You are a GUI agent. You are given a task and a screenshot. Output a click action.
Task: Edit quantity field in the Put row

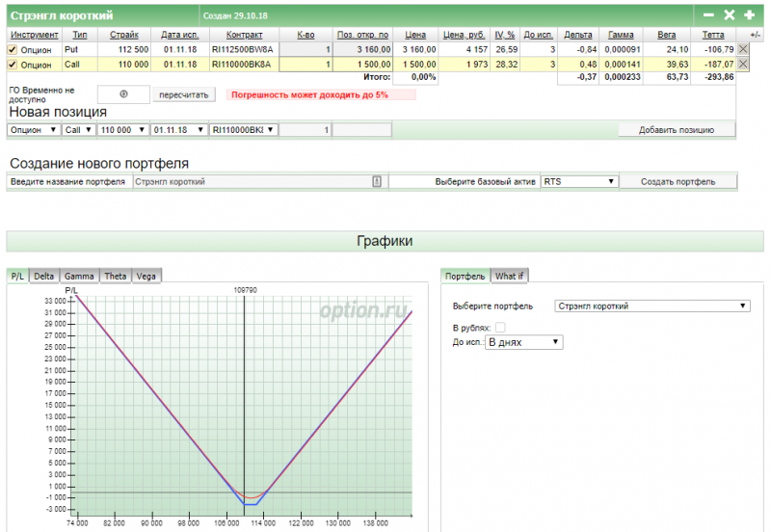[306, 50]
